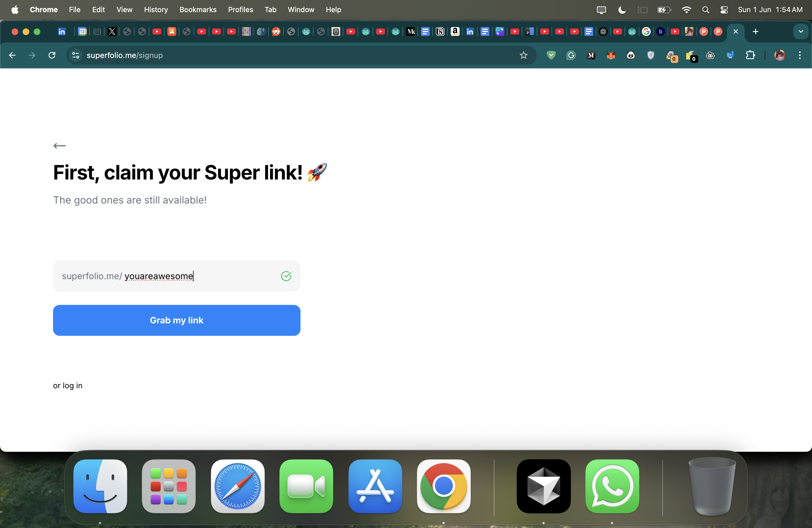The image size is (812, 528).
Task: Open the Chrome profile avatar
Action: point(780,55)
